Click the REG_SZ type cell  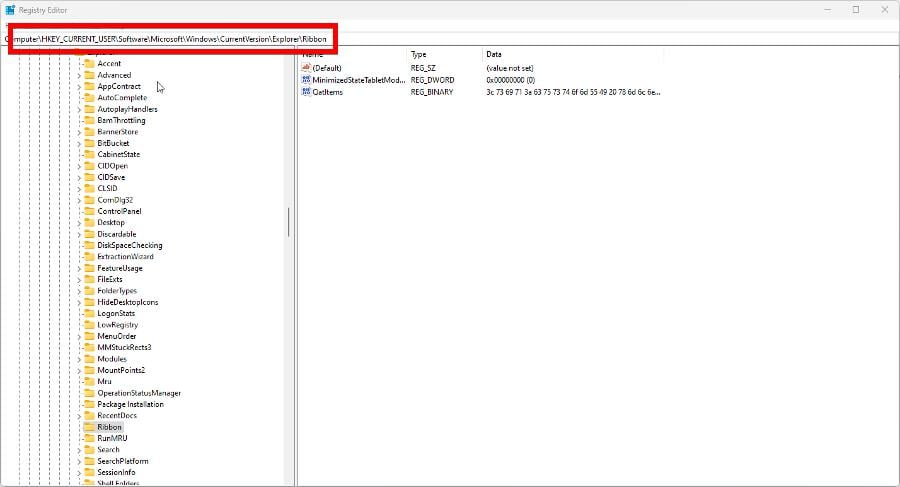423,68
